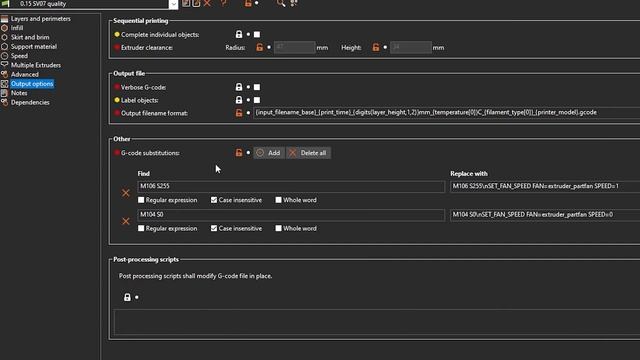Click reset dot beside Radius unlock icon

(x=269, y=47)
